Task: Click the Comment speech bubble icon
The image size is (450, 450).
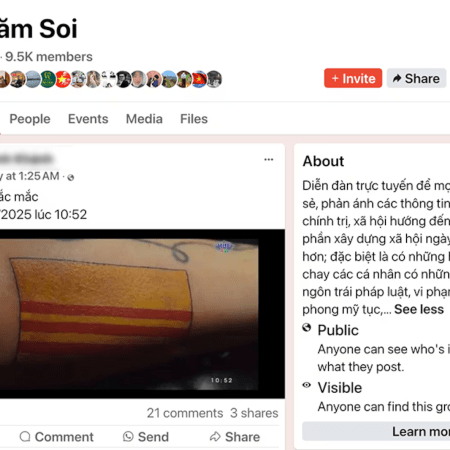Action: [x=25, y=436]
